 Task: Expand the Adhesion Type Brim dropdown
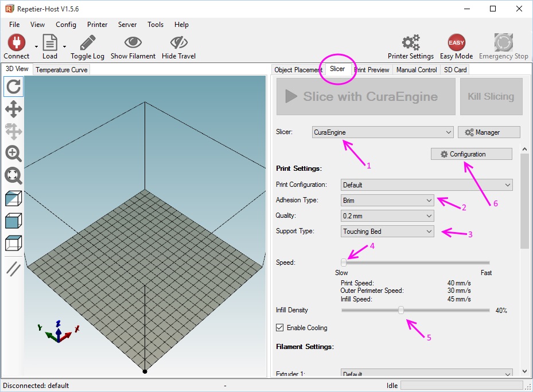click(x=387, y=201)
